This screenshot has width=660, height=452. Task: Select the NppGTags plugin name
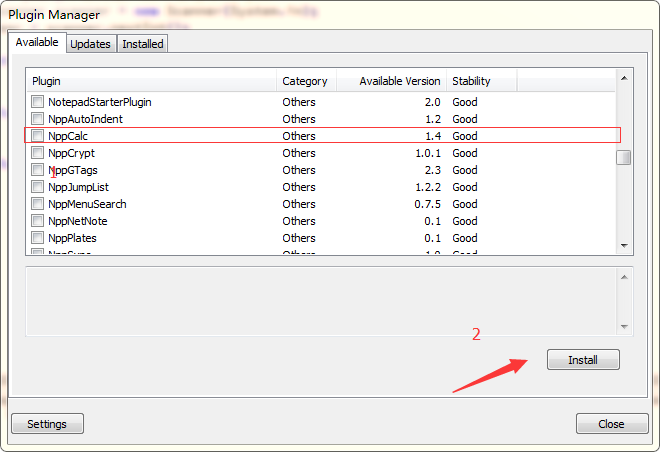73,170
